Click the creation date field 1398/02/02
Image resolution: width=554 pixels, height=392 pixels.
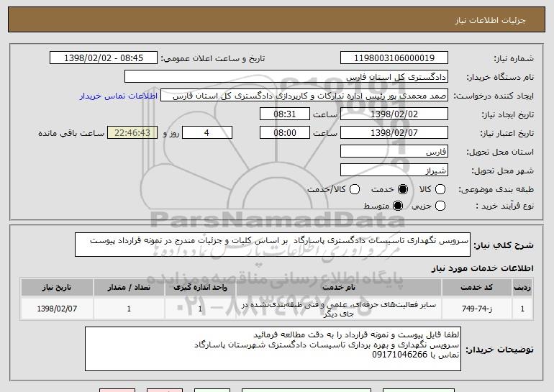(394, 114)
